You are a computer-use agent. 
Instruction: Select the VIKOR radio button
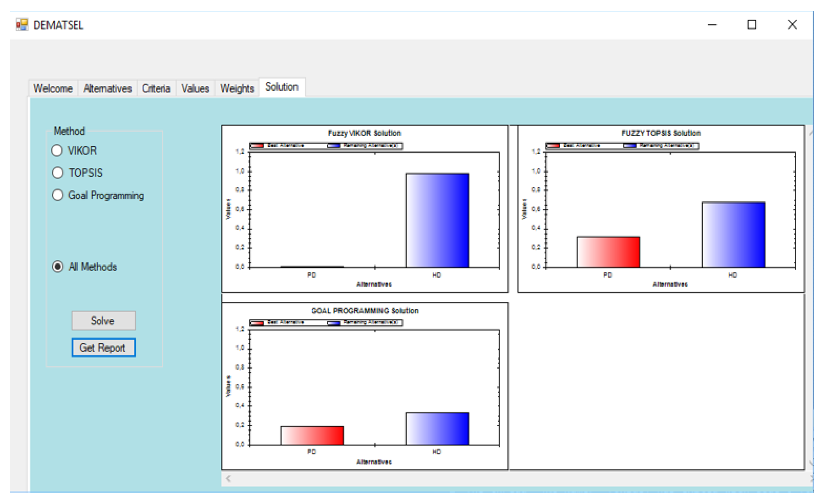coord(57,151)
